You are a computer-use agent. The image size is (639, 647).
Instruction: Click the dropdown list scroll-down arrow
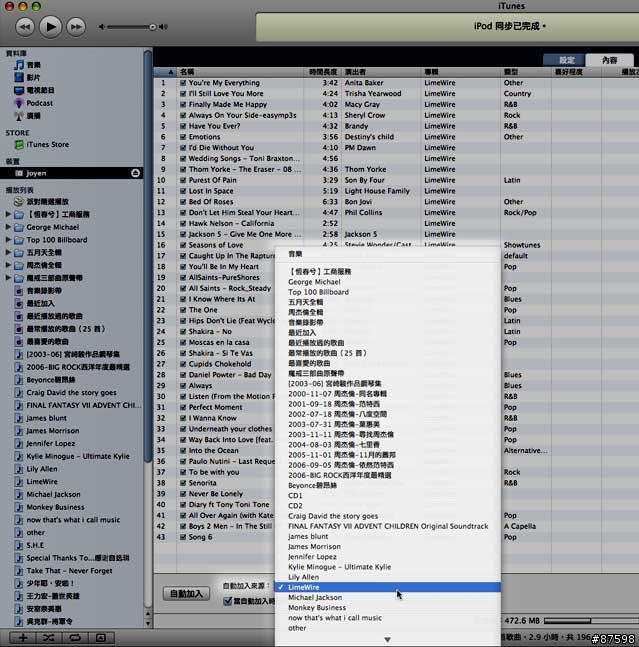tap(387, 640)
